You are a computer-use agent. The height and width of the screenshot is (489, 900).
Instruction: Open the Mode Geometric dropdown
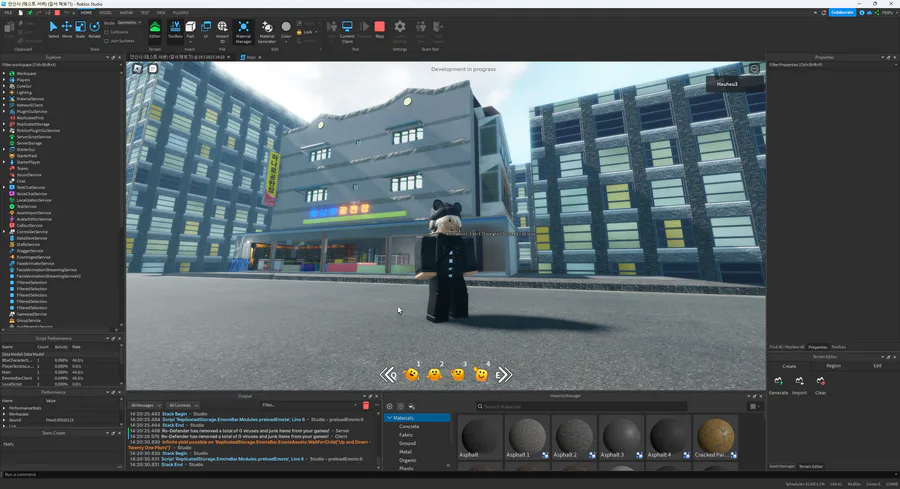tap(129, 23)
